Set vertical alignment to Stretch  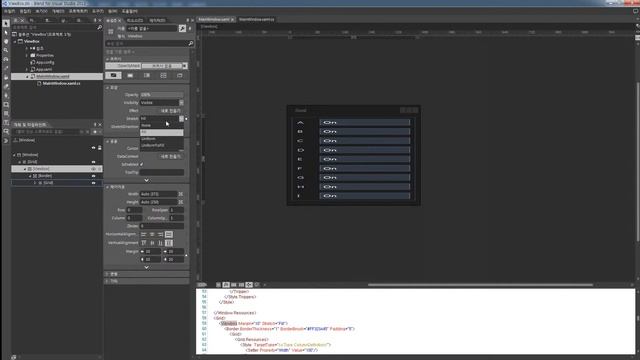(169, 243)
